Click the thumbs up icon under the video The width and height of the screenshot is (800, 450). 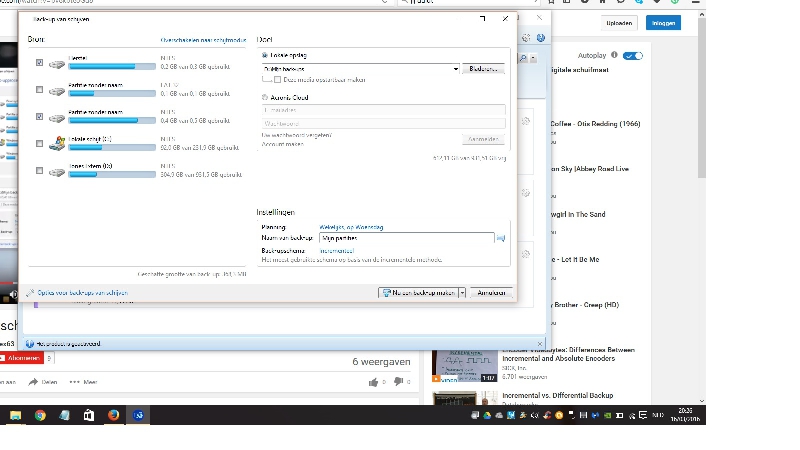pos(373,382)
